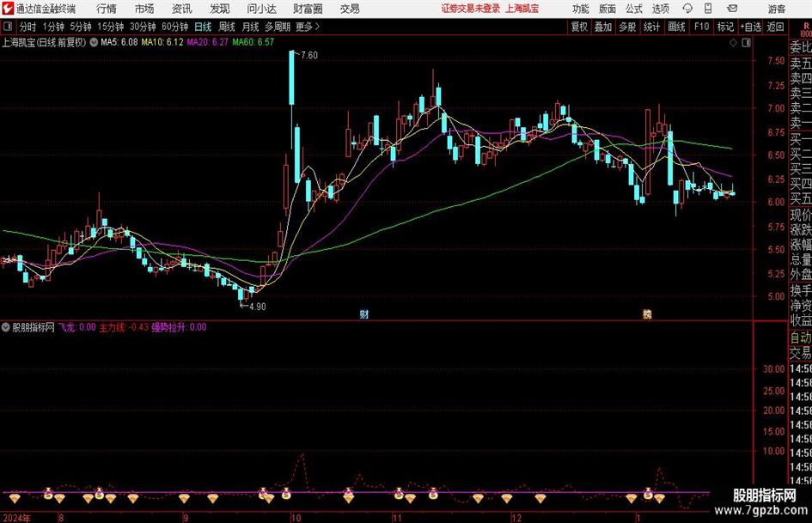Click the 强势拉升: 0.00 indicator value
The width and height of the screenshot is (812, 523).
[179, 327]
